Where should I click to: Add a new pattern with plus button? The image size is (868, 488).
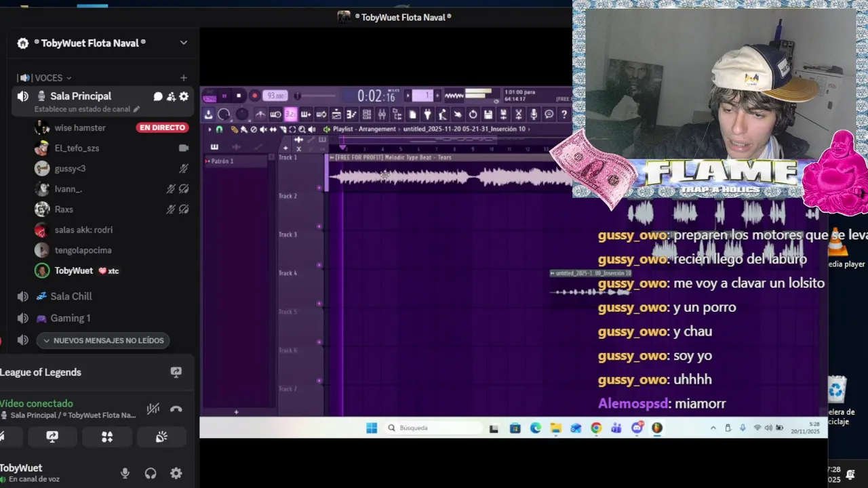point(437,96)
